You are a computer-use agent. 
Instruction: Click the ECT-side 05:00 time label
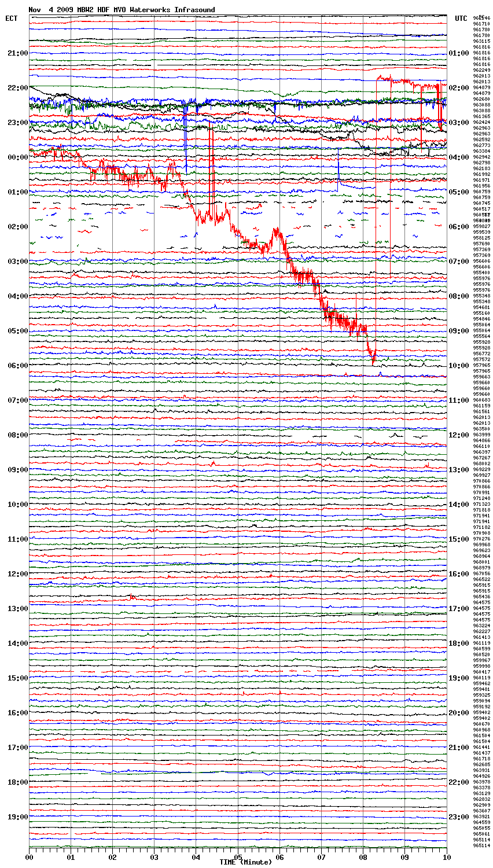(x=17, y=331)
